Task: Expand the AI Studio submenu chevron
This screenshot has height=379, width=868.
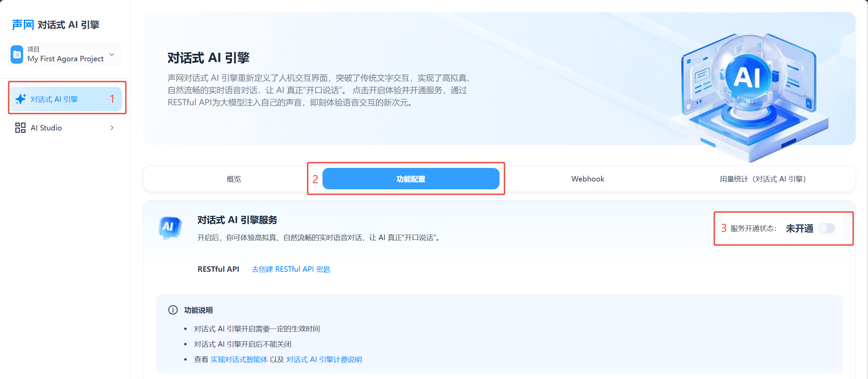Action: coord(112,128)
